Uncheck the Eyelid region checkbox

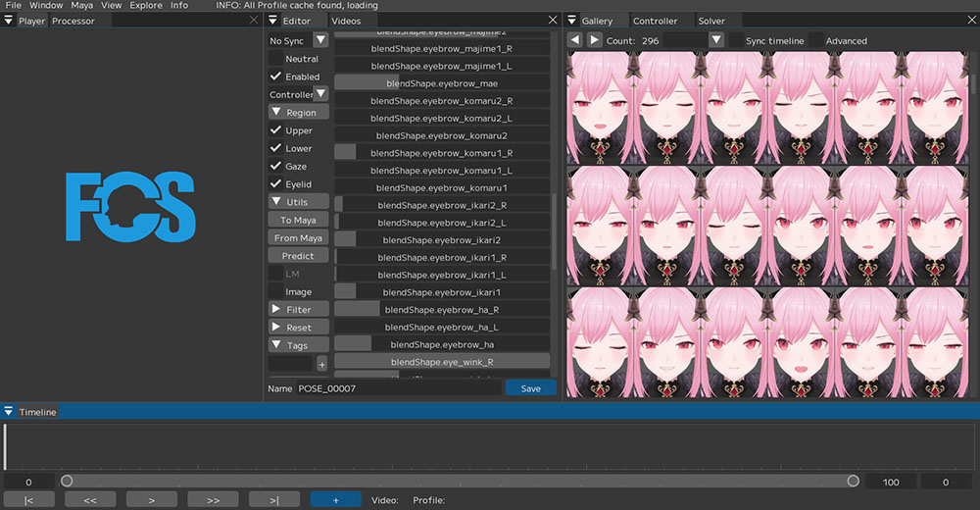click(x=275, y=184)
